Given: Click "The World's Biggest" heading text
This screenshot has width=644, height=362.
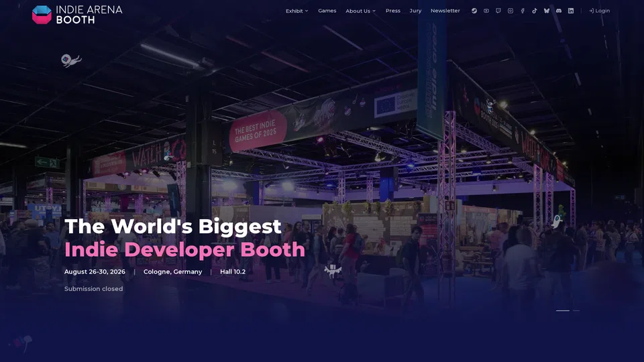Looking at the screenshot, I should pos(173,226).
